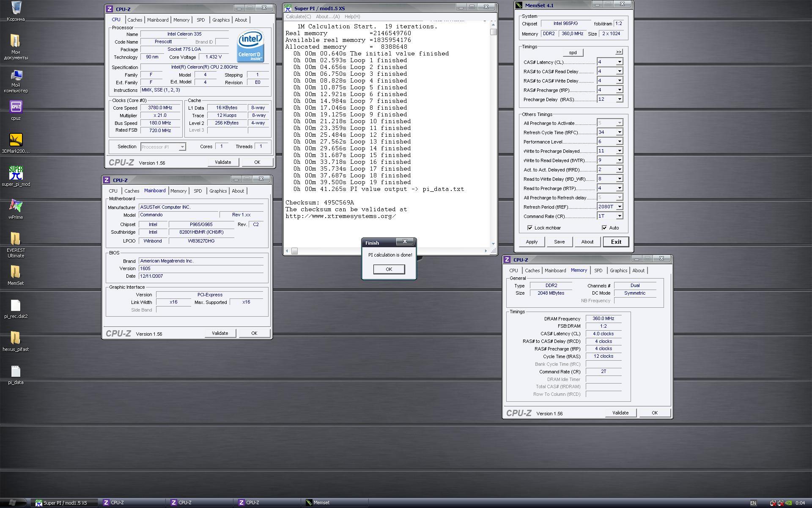Launch the super_pi_mod desktop icon
The image size is (812, 508).
pyautogui.click(x=16, y=176)
